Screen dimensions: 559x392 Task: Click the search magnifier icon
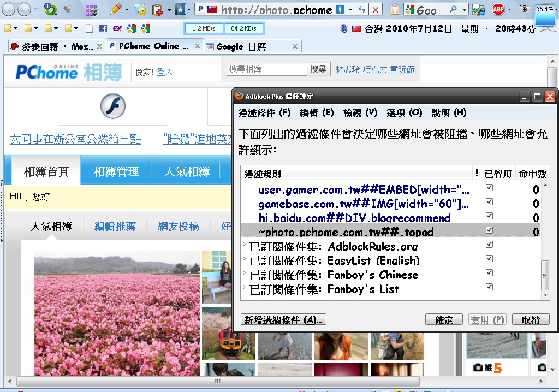pyautogui.click(x=453, y=9)
